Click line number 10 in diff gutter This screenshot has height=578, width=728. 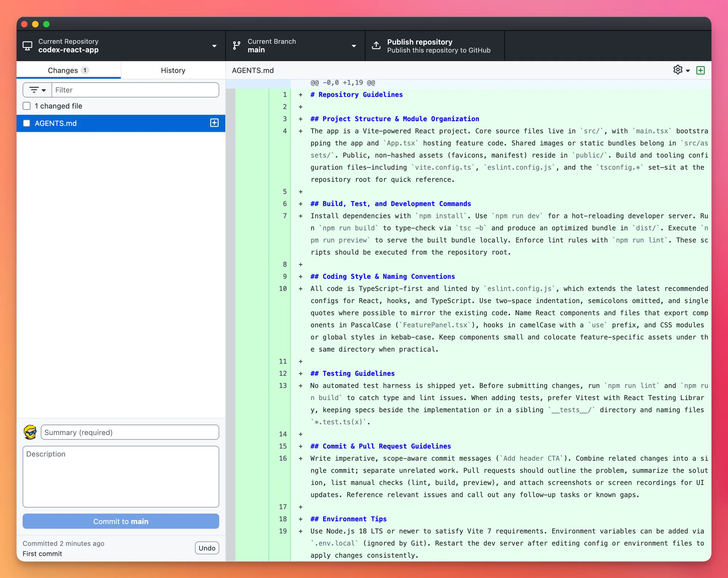point(283,289)
